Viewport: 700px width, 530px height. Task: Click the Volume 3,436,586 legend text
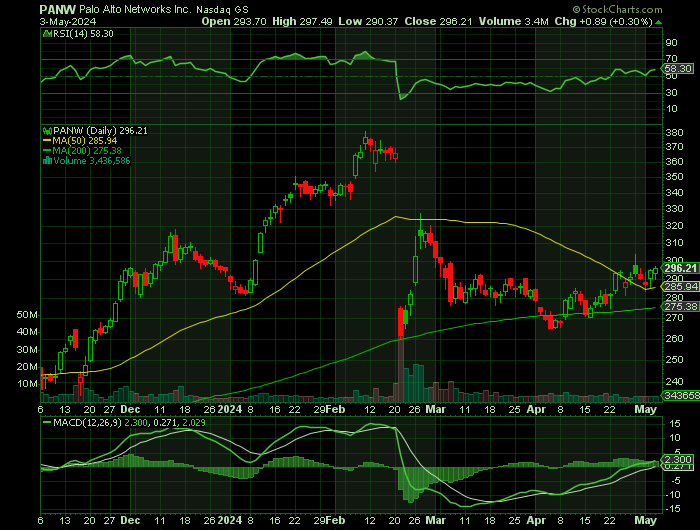click(92, 161)
